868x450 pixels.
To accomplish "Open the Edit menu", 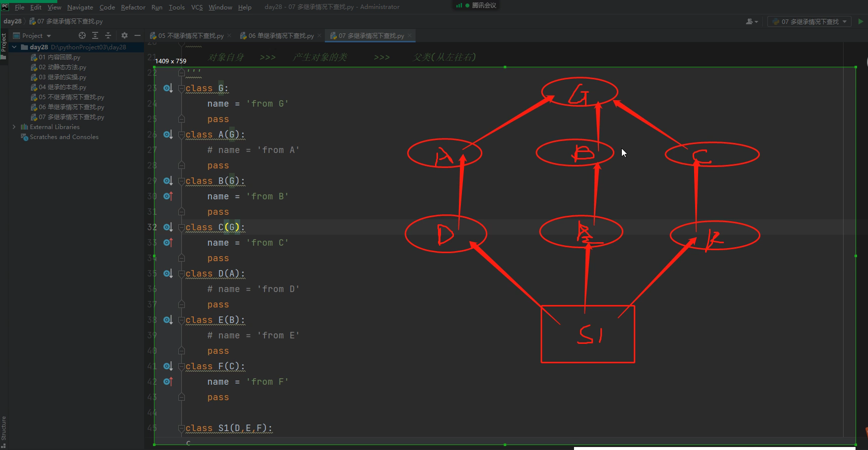I will coord(36,7).
